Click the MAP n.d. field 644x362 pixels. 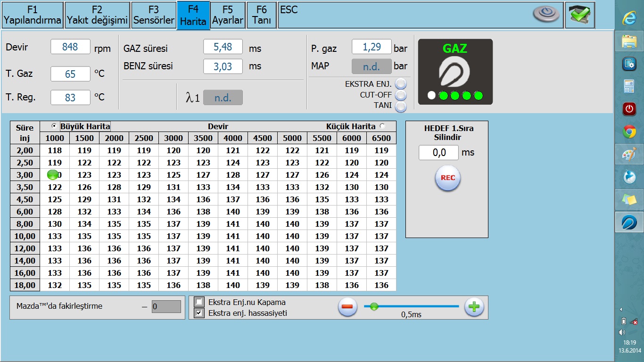coord(372,66)
